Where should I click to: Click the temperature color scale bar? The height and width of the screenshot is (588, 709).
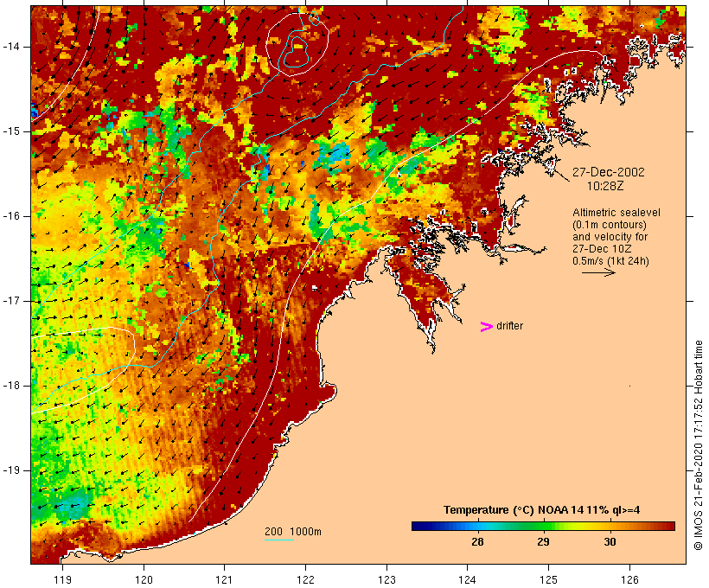click(543, 526)
